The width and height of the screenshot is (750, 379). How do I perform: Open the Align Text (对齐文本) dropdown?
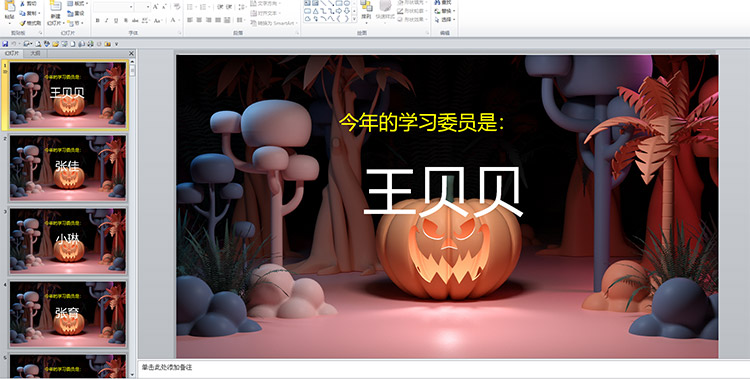pos(266,13)
